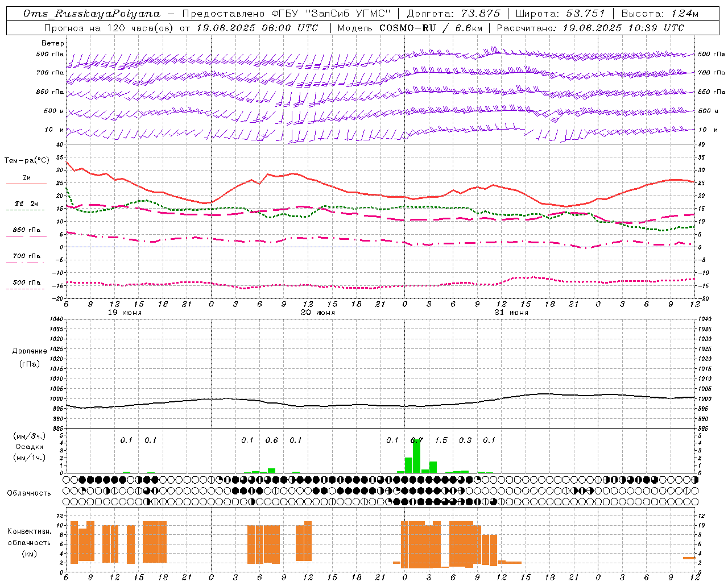Click the date label 20 июня
728x582 pixels.
pos(318,312)
